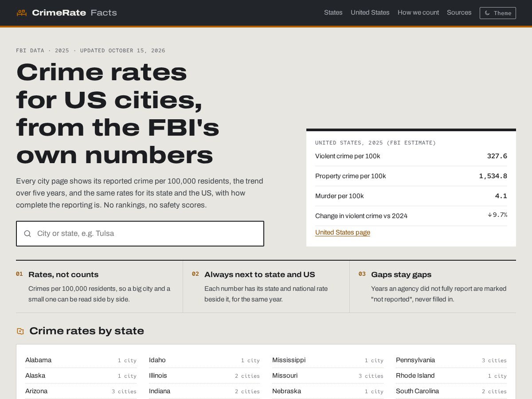Image resolution: width=532 pixels, height=399 pixels.
Task: Click the FBI Data updated October 15, 2026 line
Action: pos(90,51)
